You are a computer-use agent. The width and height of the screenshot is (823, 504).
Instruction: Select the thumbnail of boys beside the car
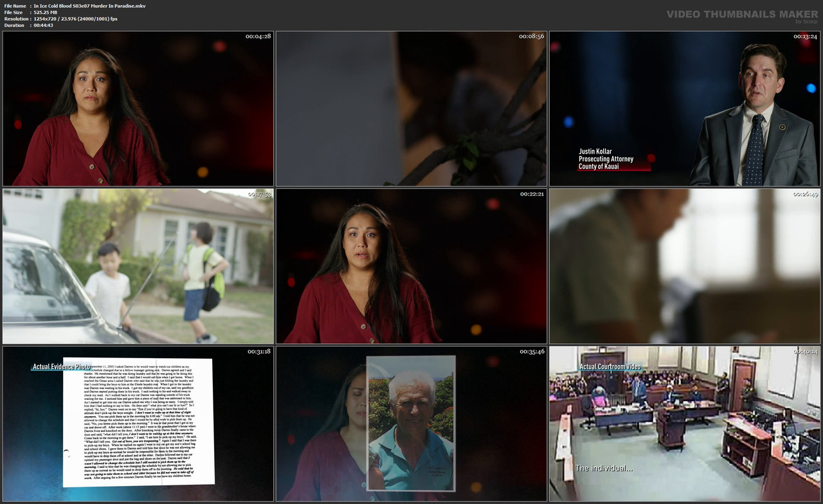(138, 266)
